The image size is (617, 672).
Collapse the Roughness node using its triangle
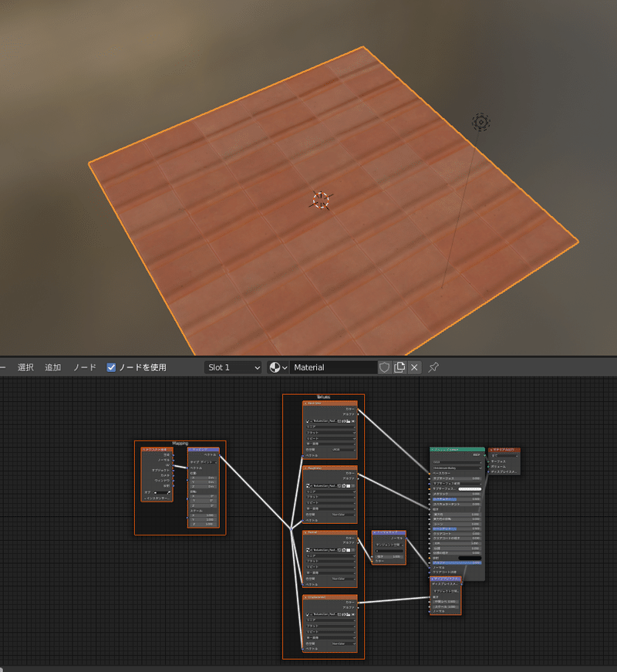[305, 468]
